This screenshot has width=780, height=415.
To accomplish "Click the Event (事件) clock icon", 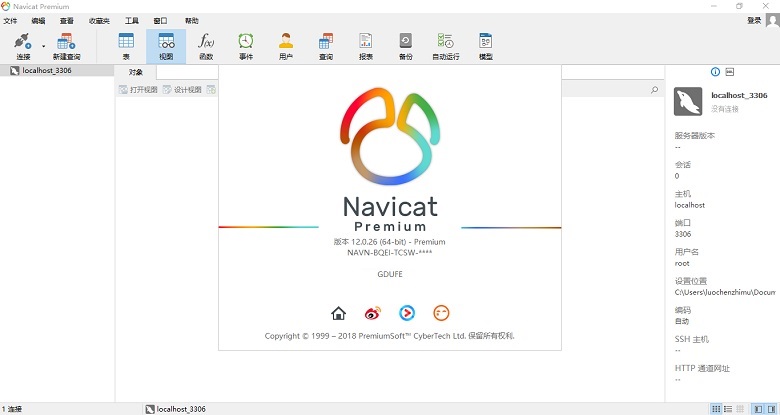I will pos(246,45).
